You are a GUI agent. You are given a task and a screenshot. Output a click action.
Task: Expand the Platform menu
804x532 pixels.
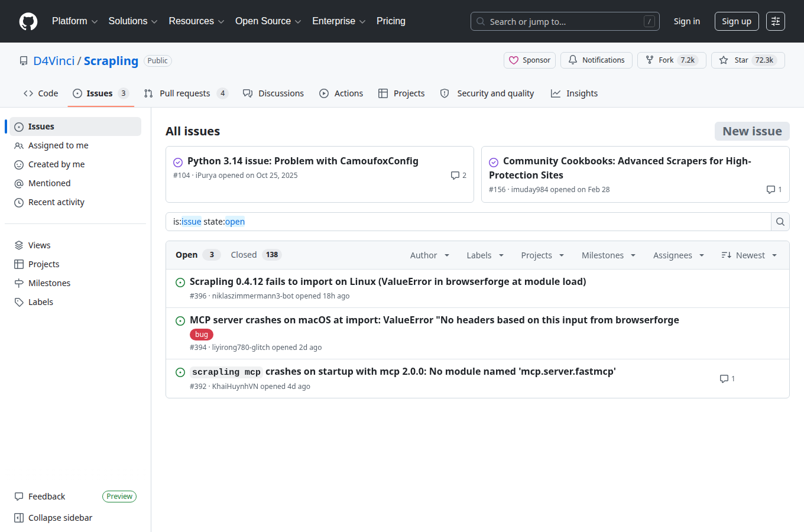[x=75, y=21]
